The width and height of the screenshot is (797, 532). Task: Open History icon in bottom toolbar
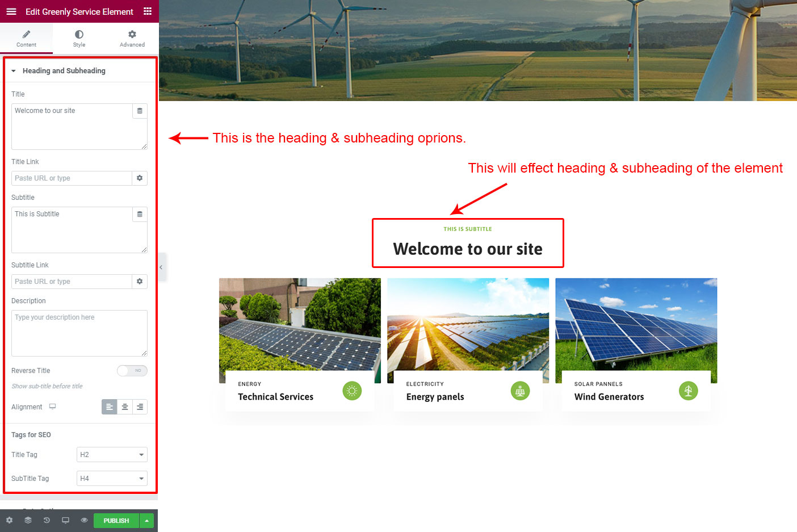47,520
